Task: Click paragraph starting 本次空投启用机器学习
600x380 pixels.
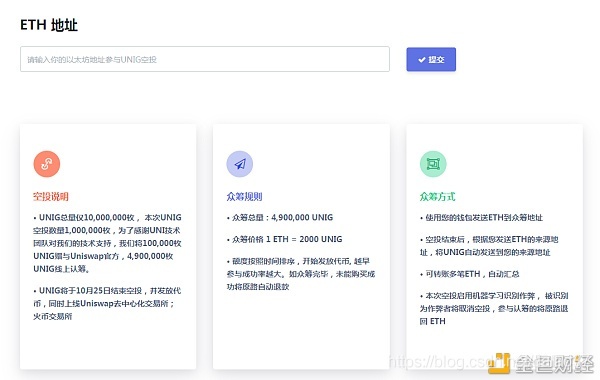Action: point(494,308)
